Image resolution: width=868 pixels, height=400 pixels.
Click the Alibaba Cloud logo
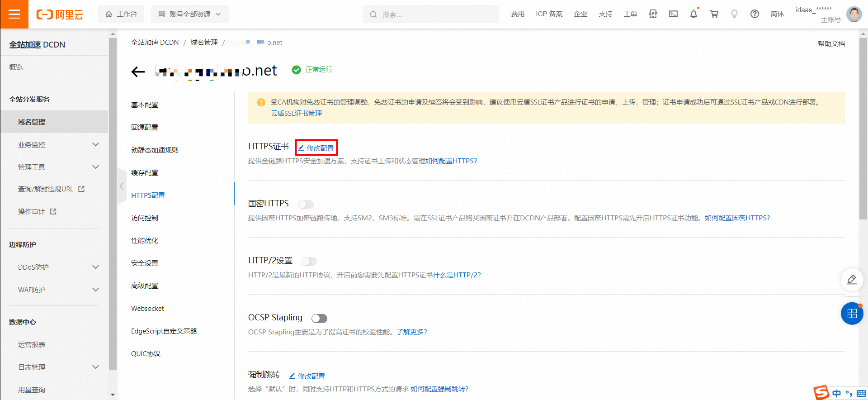60,14
